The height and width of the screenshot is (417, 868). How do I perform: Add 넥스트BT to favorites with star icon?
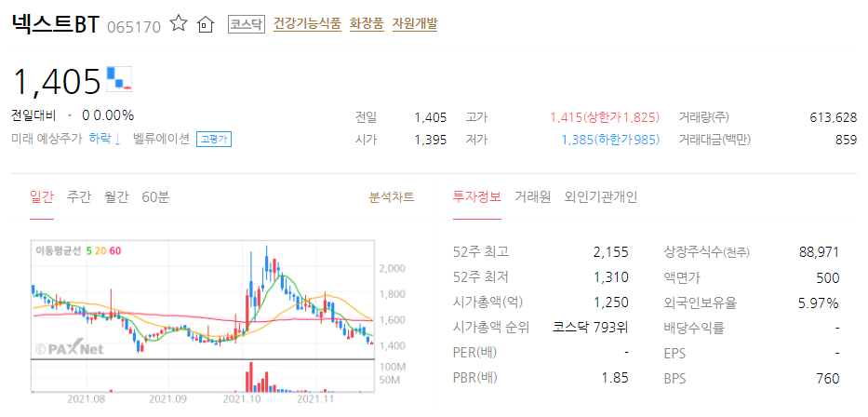pyautogui.click(x=179, y=24)
